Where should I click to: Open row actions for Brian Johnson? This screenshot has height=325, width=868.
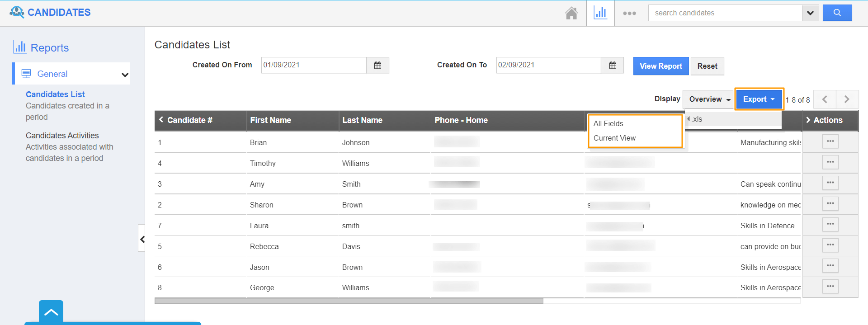click(830, 141)
